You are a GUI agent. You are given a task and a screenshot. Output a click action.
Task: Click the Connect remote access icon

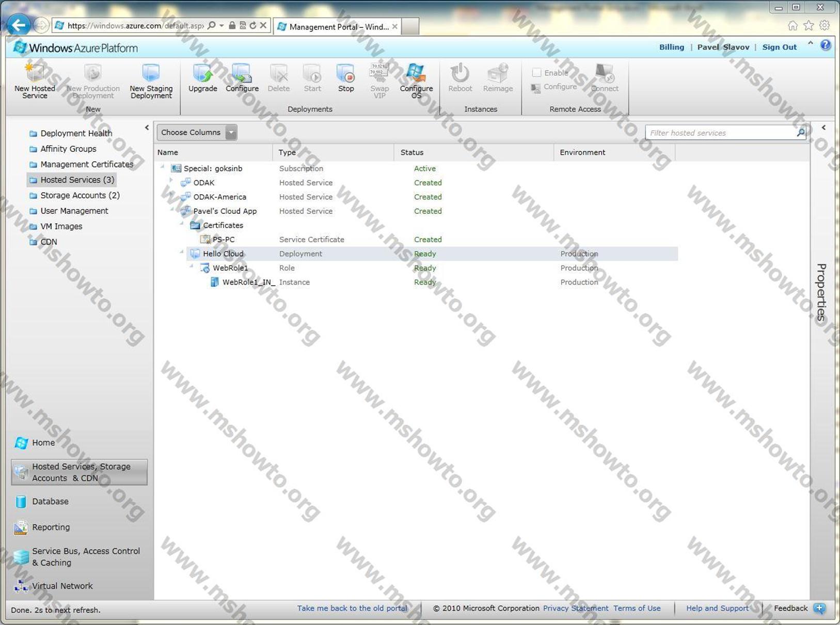(x=605, y=73)
